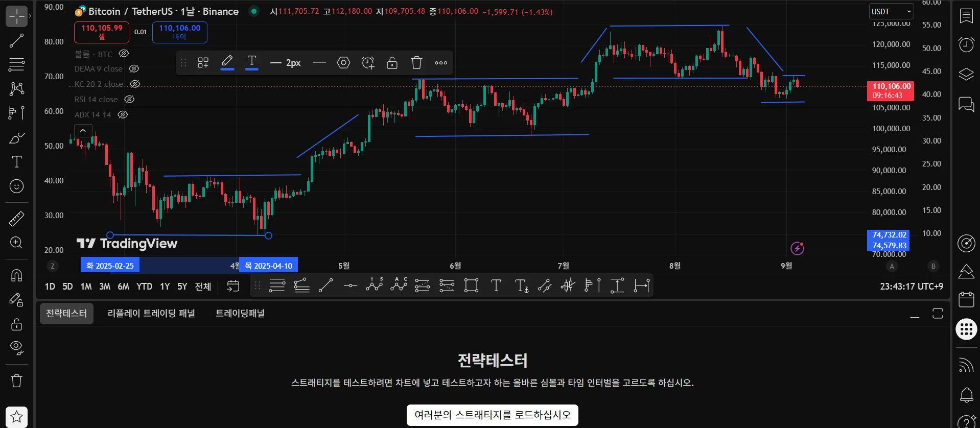
Task: Change the text color with the T swatch
Action: (251, 63)
